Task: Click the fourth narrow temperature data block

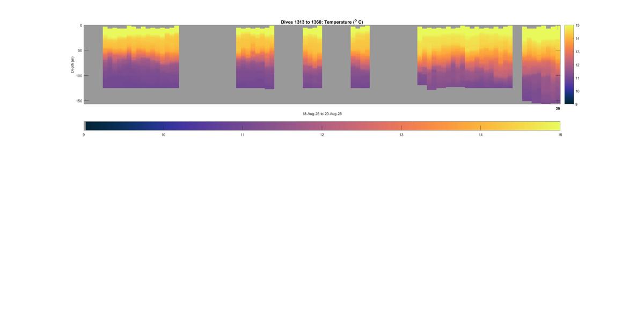Action: click(x=360, y=57)
